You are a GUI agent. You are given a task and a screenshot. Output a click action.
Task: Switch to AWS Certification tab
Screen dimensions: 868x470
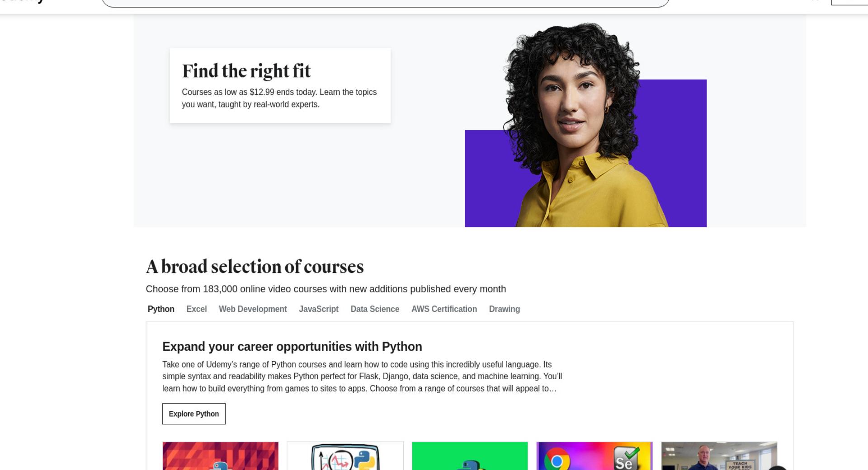(x=444, y=309)
